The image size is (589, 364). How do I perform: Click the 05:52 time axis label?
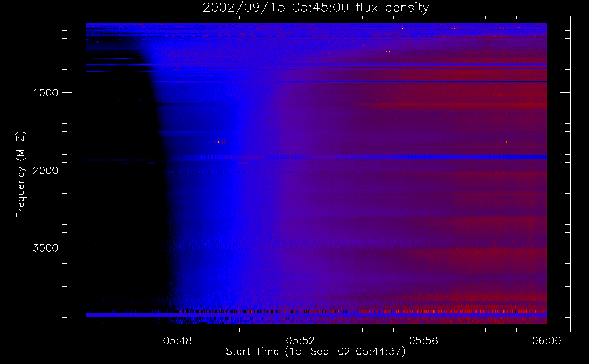[x=300, y=341]
